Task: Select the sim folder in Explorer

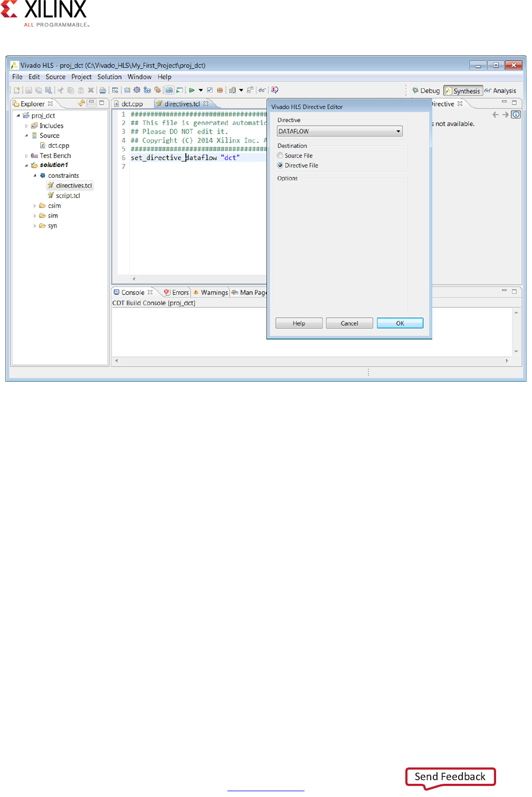Action: tap(49, 216)
